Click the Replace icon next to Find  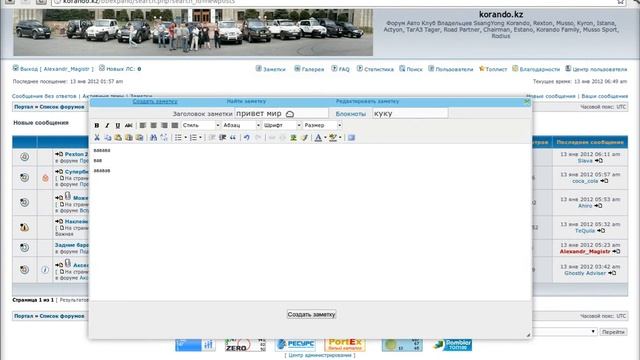pyautogui.click(x=164, y=138)
